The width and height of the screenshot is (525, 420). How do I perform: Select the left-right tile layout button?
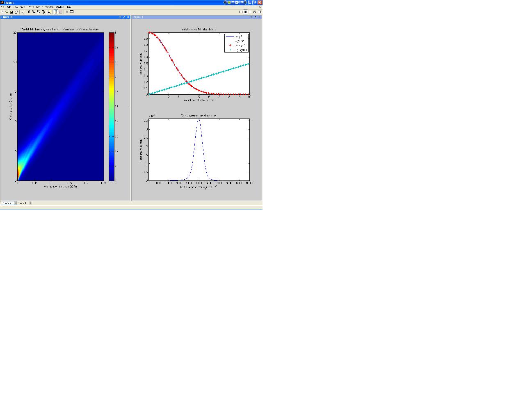pos(245,12)
